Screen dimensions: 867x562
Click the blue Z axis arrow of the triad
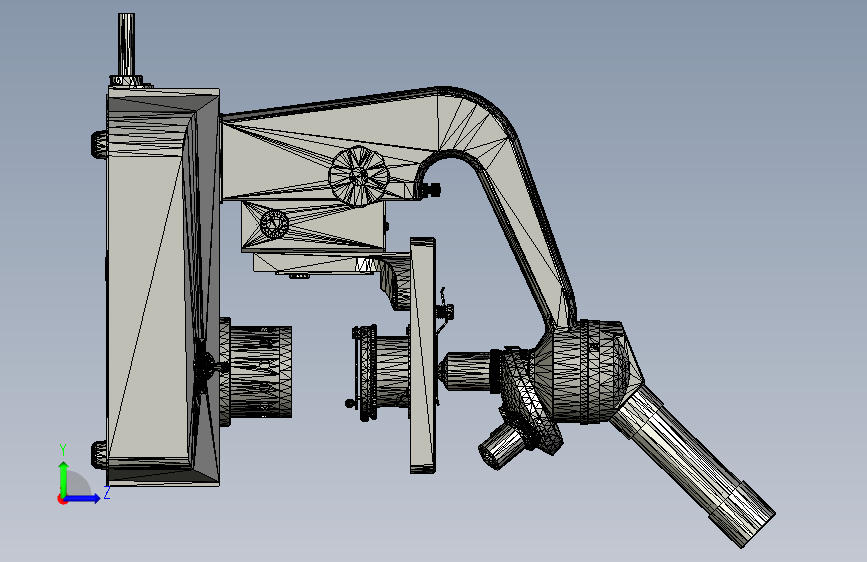tap(83, 498)
